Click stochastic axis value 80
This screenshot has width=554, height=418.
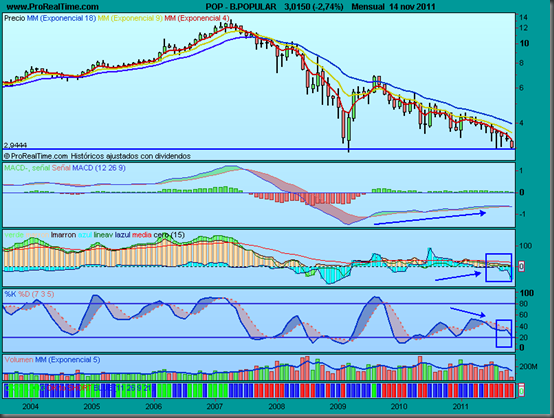[523, 304]
